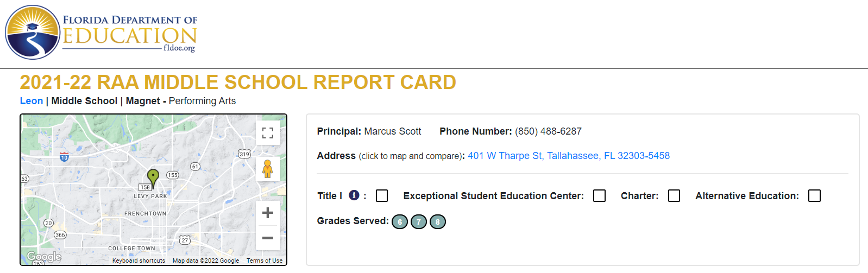Activate the Street View pegman icon
This screenshot has height=273, width=868.
tap(268, 169)
